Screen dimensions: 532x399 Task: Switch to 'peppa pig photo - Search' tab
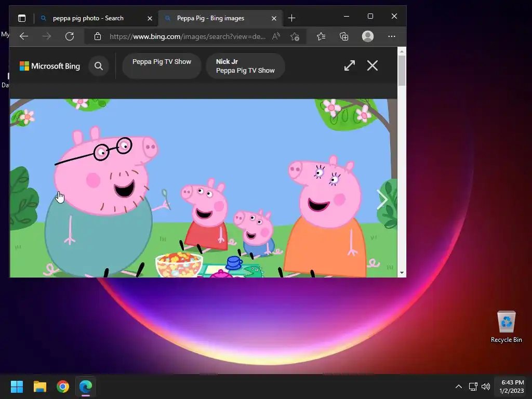[x=87, y=18]
